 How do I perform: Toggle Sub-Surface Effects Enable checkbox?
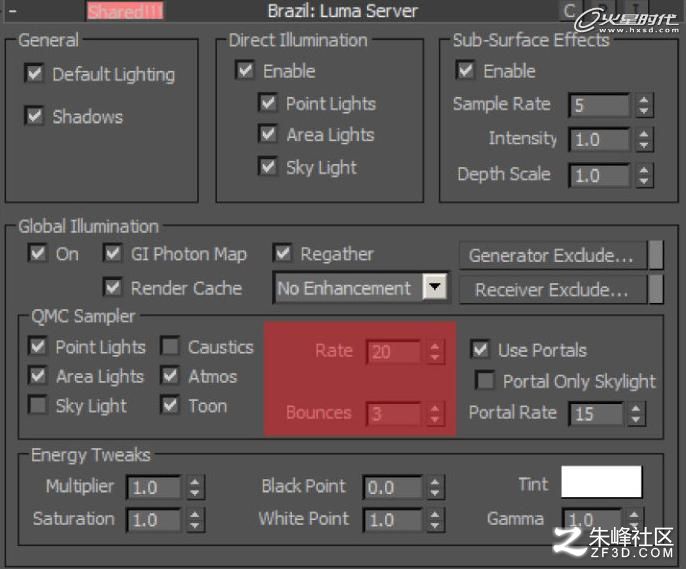465,70
